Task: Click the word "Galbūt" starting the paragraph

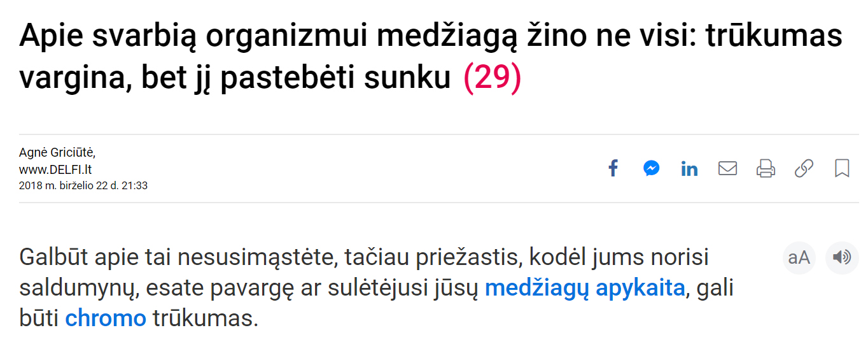Action: coord(53,258)
